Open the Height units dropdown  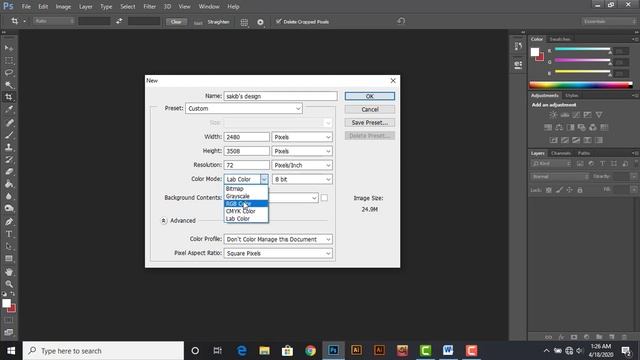pyautogui.click(x=302, y=151)
